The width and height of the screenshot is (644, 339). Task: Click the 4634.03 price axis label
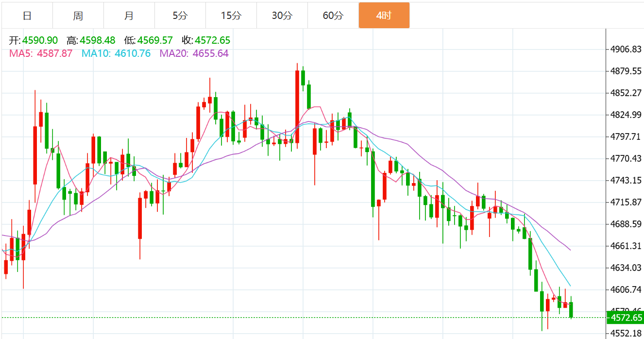(626, 268)
